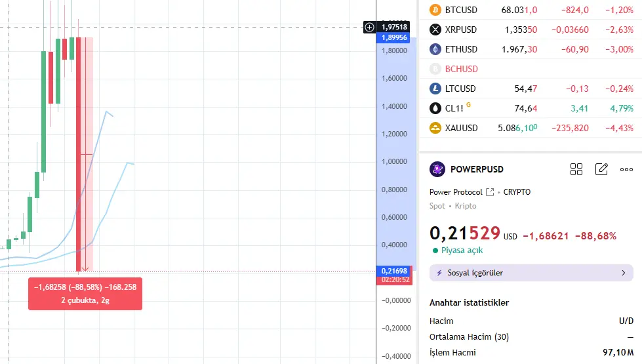
Task: Select the CL1! symbol name
Action: click(x=454, y=108)
